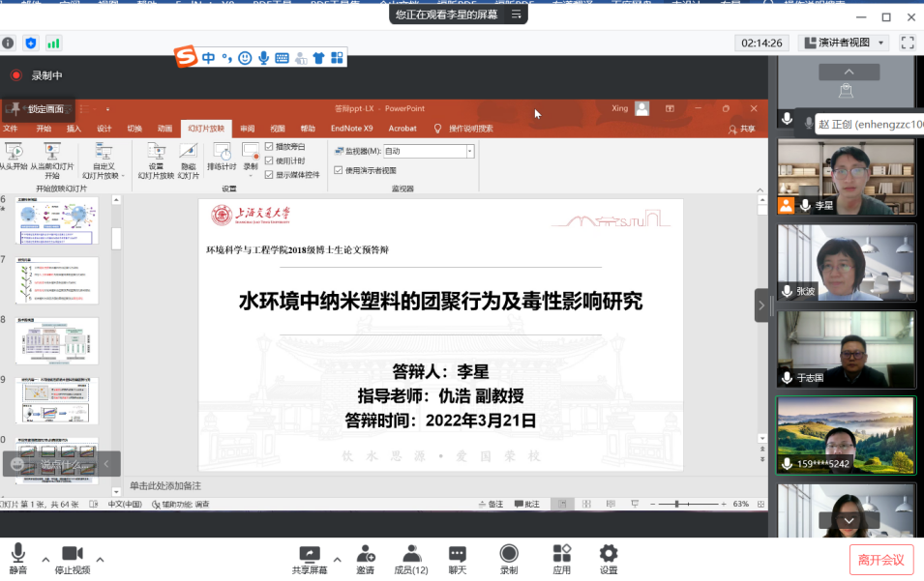Disable the Use Timings checkbox
The width and height of the screenshot is (924, 581).
[x=267, y=161]
